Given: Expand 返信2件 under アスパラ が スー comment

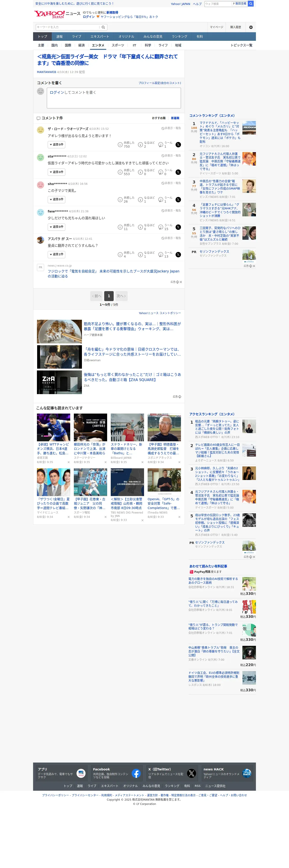Looking at the screenshot, I should pos(56,254).
